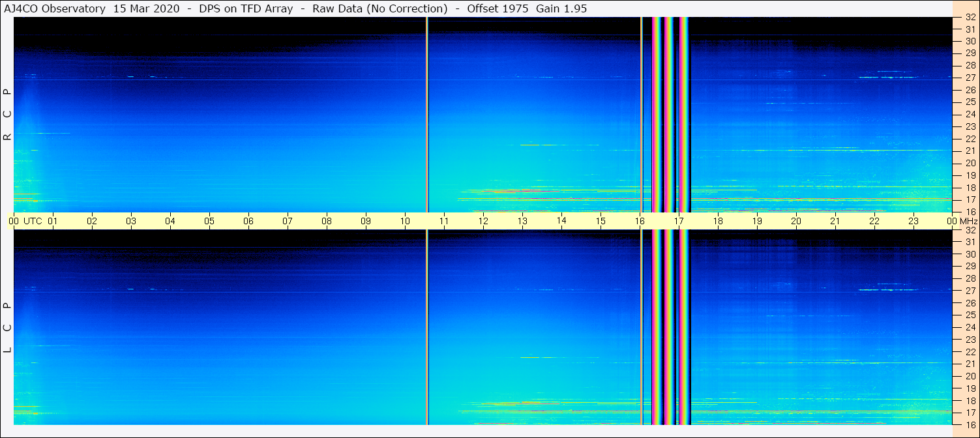Screen dimensions: 980x438
Task: Click the LCP panel label on the left
Action: coord(8,327)
